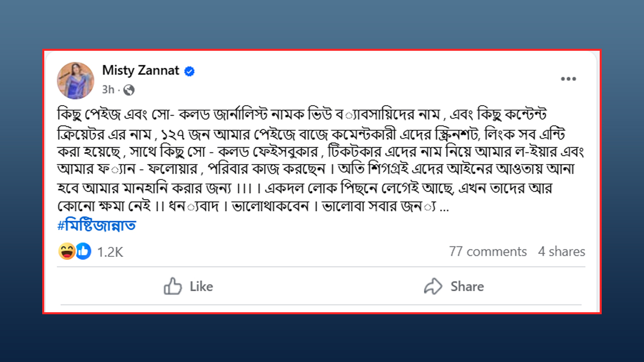Open the three-dot post options menu

coord(569,79)
